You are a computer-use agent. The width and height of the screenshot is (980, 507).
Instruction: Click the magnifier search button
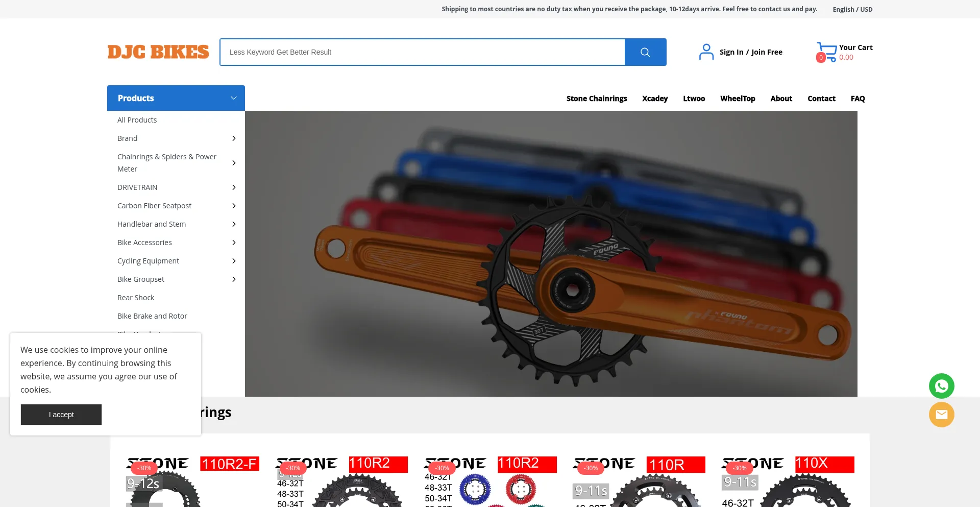point(645,52)
